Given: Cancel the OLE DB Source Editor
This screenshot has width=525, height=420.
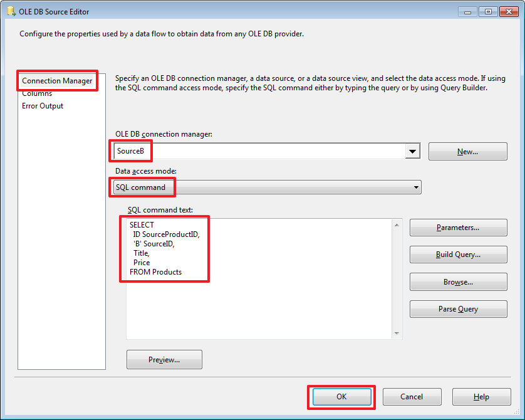Looking at the screenshot, I should coord(412,397).
